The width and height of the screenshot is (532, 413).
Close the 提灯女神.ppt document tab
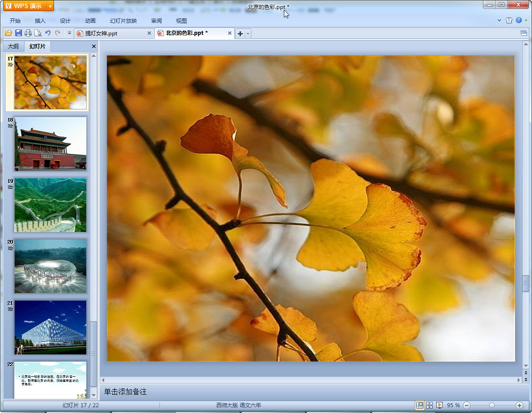[149, 33]
